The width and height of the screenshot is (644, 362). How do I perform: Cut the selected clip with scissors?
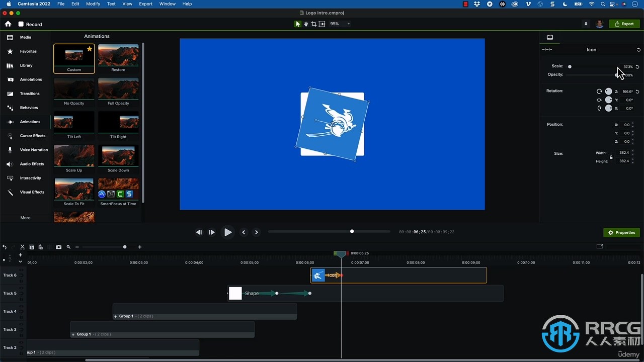[x=22, y=247]
